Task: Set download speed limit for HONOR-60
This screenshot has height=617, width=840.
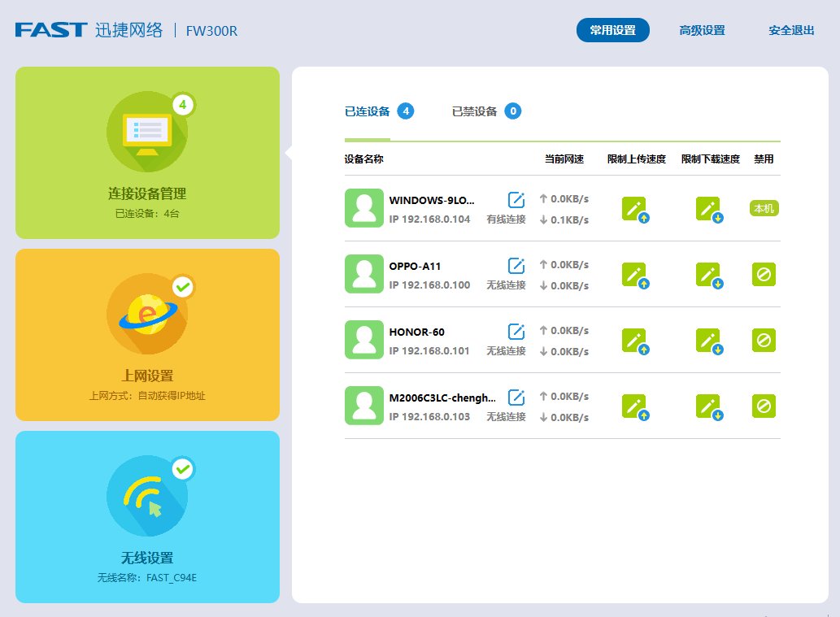Action: tap(708, 341)
